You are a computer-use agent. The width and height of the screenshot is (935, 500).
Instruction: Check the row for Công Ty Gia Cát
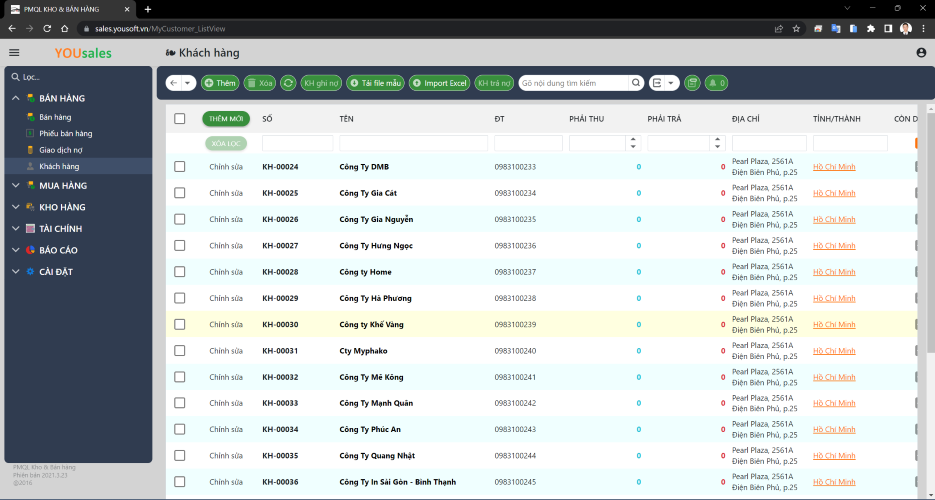point(179,193)
